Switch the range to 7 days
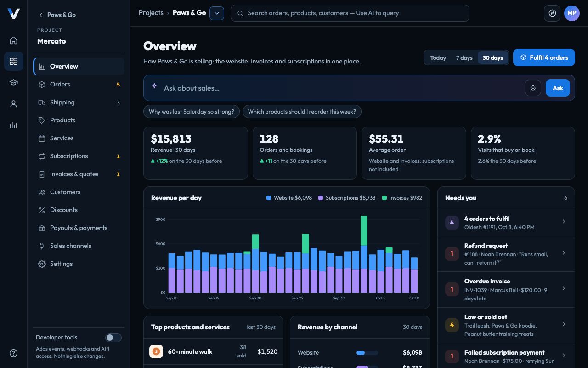 click(x=464, y=57)
